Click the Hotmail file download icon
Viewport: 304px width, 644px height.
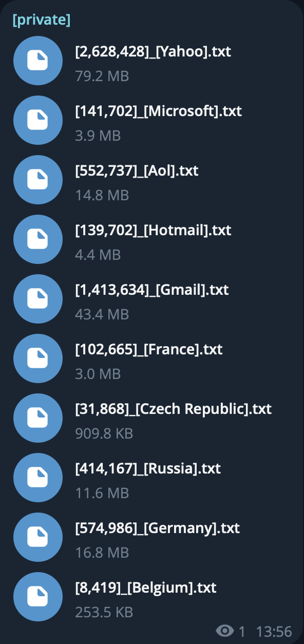tap(38, 239)
